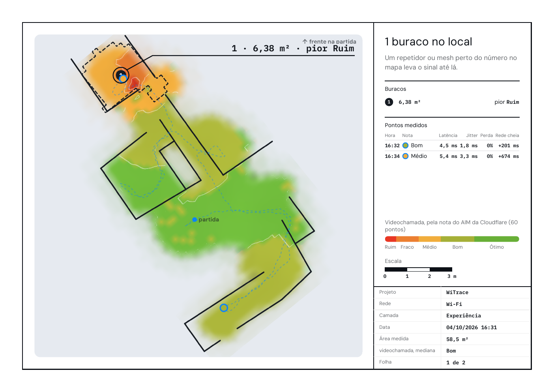Select the blue start dot beside the partida label
Image resolution: width=554 pixels, height=392 pixels.
point(195,219)
